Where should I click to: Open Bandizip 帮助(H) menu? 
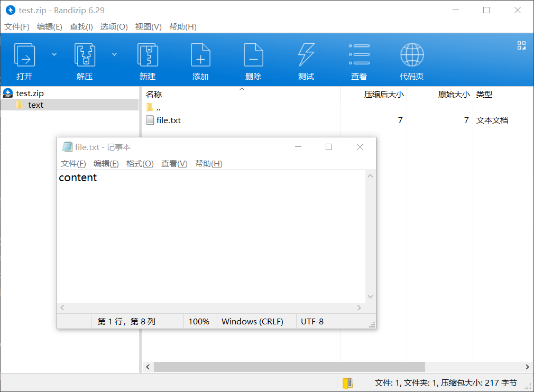(x=183, y=27)
